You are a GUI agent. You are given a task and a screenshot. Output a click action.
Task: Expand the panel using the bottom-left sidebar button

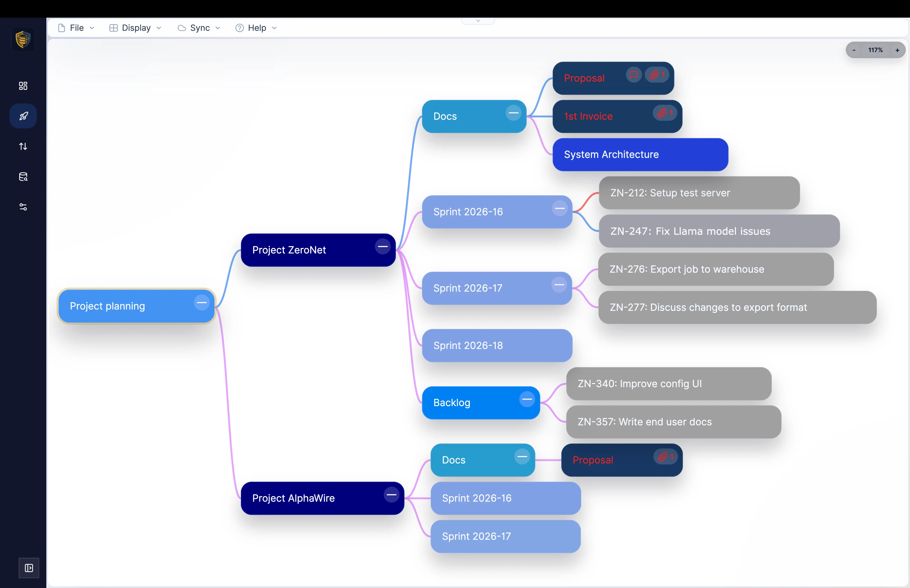29,568
